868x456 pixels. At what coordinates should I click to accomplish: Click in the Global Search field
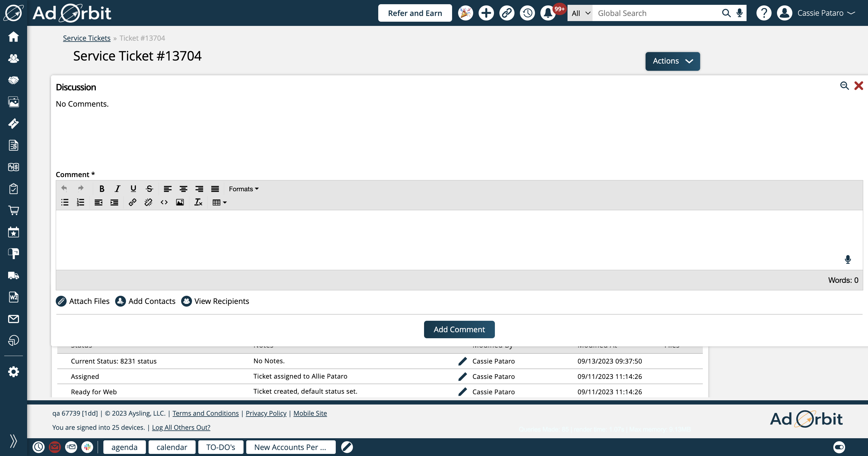click(x=656, y=13)
